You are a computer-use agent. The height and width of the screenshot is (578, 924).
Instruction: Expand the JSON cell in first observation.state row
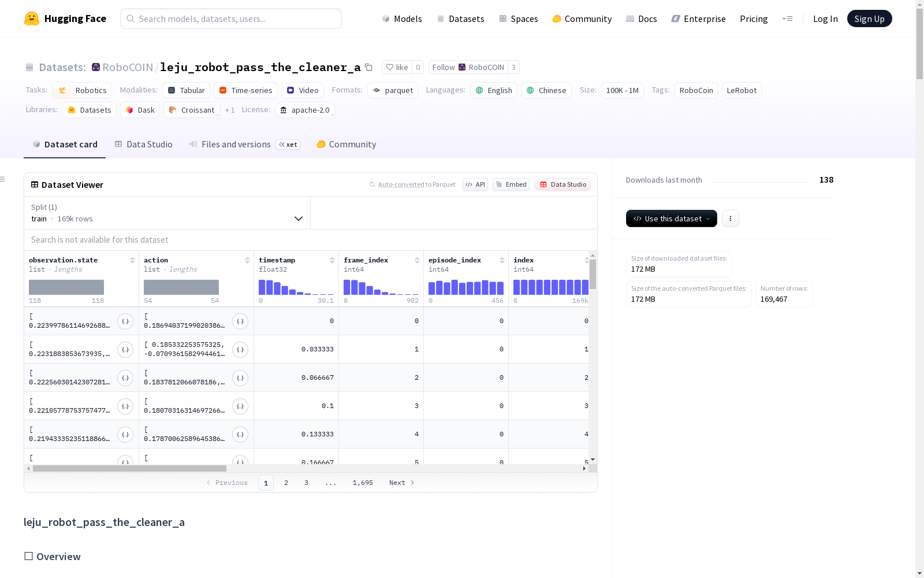click(x=125, y=321)
